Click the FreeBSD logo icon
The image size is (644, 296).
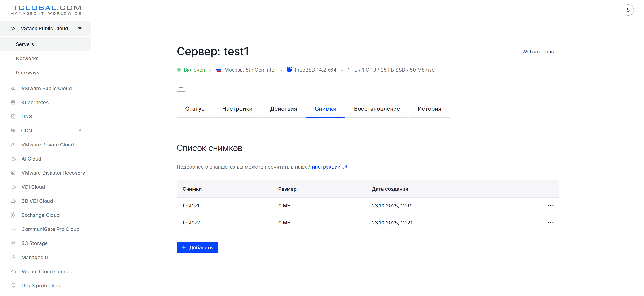289,70
